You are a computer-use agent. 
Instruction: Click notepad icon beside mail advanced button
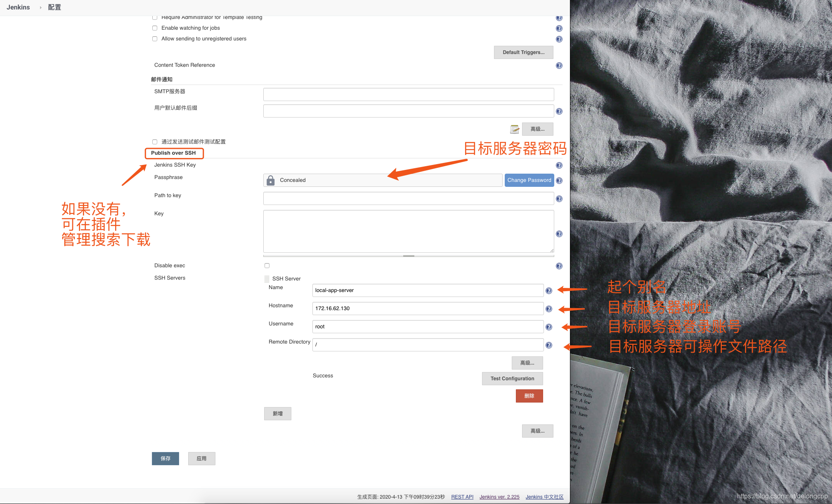[514, 129]
